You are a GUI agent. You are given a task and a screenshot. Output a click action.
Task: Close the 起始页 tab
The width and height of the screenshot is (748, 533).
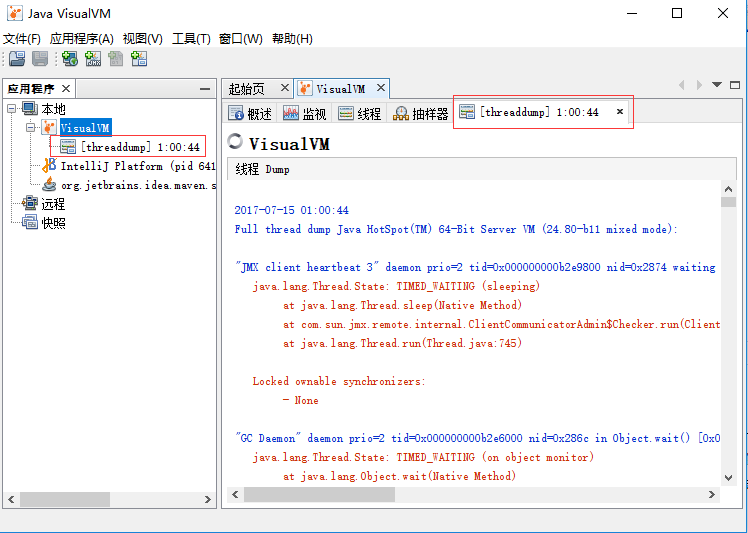[x=285, y=88]
